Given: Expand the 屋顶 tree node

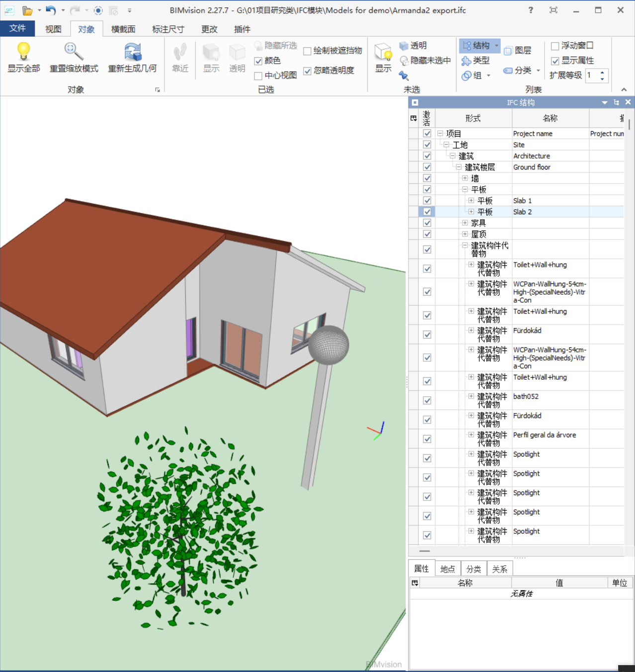Looking at the screenshot, I should (x=465, y=234).
